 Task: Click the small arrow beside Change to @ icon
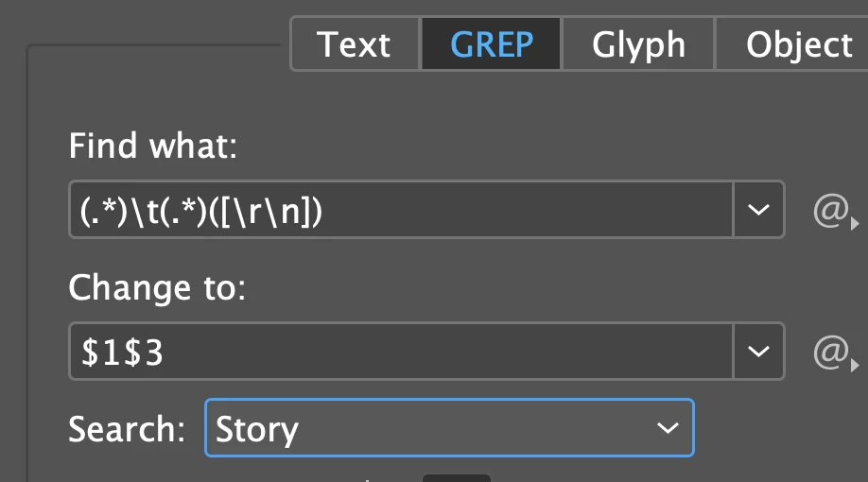point(855,365)
